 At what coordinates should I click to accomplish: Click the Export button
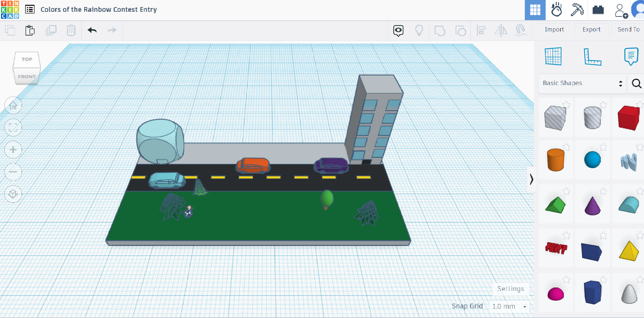pos(591,29)
